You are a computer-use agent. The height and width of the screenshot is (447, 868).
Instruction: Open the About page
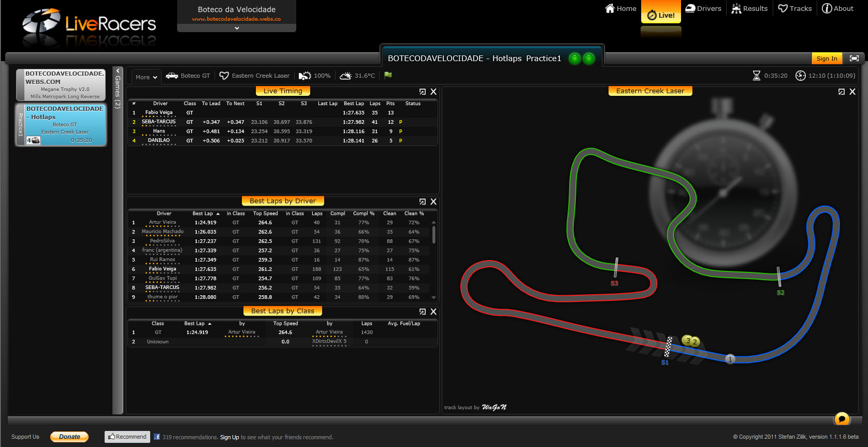coord(837,8)
